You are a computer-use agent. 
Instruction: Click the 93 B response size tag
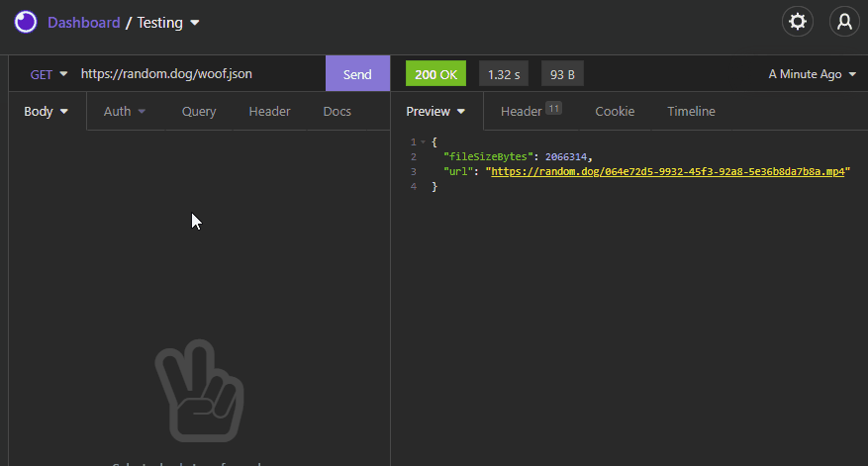click(x=562, y=74)
